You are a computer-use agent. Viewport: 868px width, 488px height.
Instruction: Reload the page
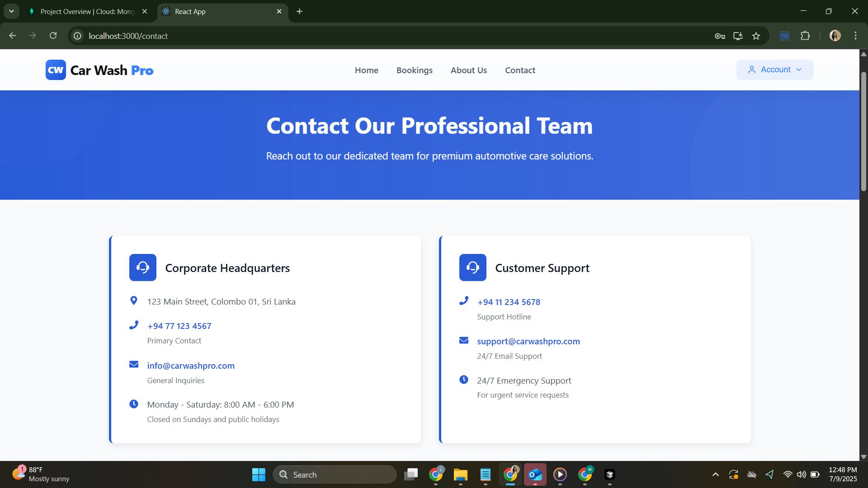(53, 36)
